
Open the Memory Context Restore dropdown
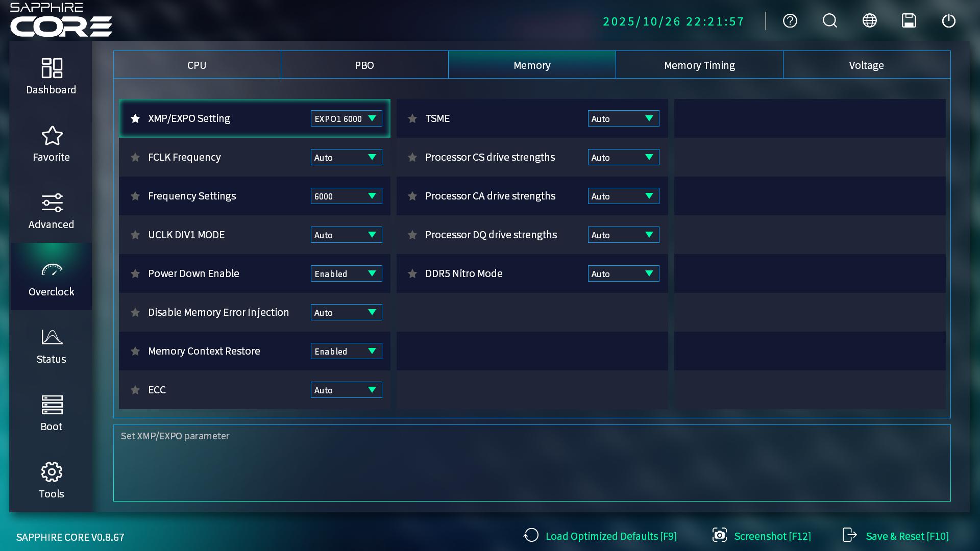pyautogui.click(x=346, y=352)
